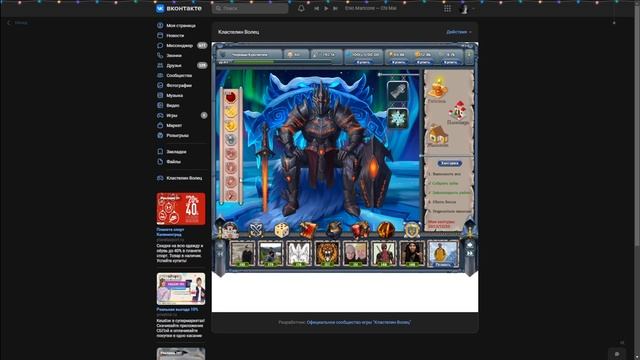
Task: Go to Моя страница
Action: 176,25
